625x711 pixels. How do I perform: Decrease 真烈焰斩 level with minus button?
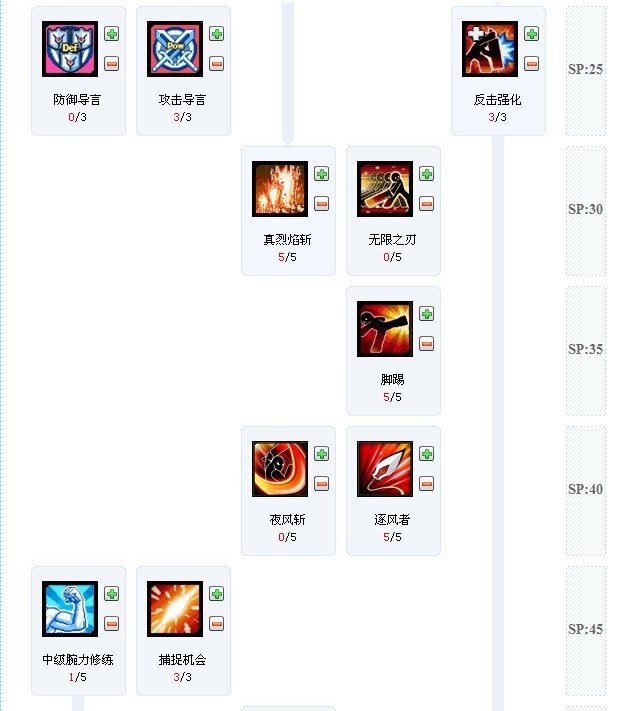322,204
